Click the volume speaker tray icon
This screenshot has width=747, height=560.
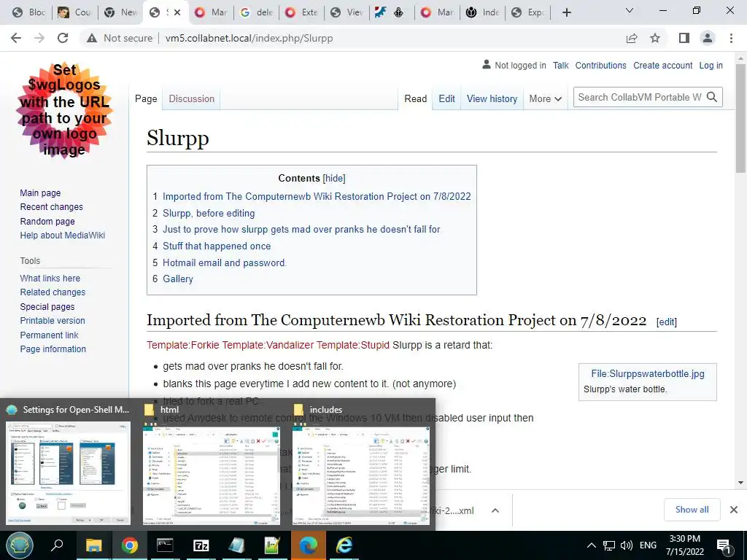[627, 545]
